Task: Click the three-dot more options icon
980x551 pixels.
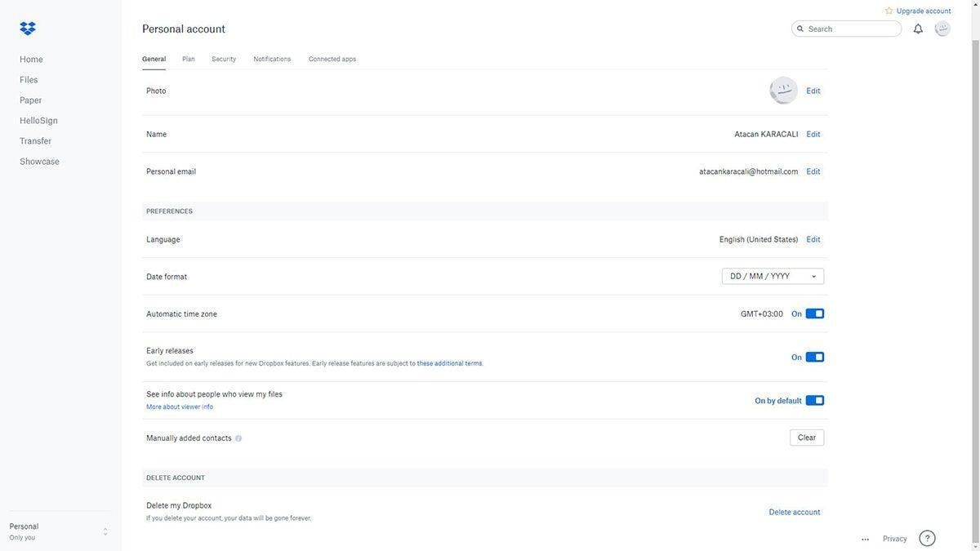Action: coord(865,539)
